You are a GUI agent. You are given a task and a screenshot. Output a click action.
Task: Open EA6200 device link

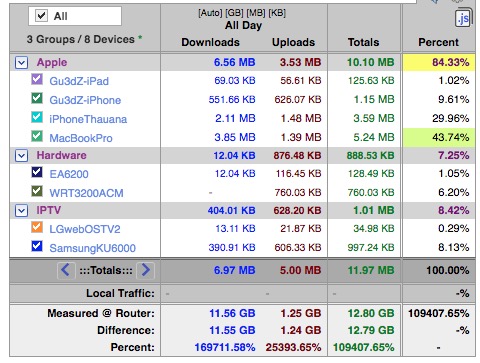(69, 174)
